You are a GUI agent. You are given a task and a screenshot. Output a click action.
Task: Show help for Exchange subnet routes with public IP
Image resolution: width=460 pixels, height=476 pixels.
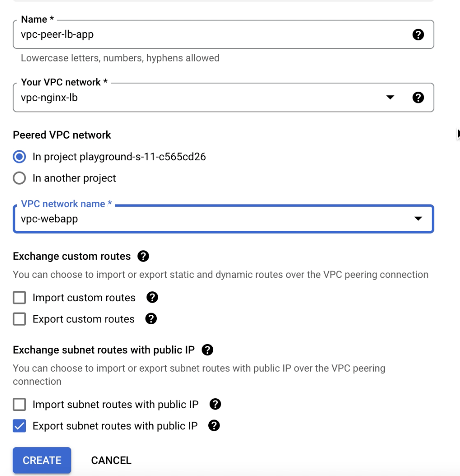pos(207,350)
